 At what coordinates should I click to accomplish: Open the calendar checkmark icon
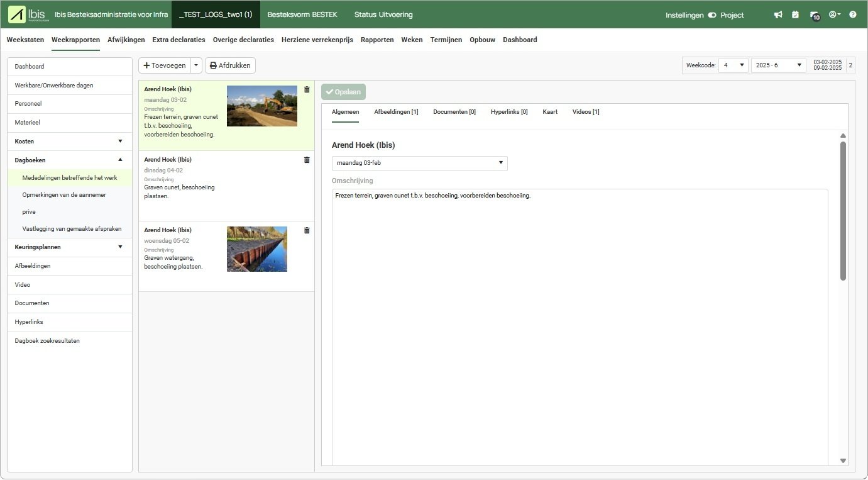(x=795, y=14)
